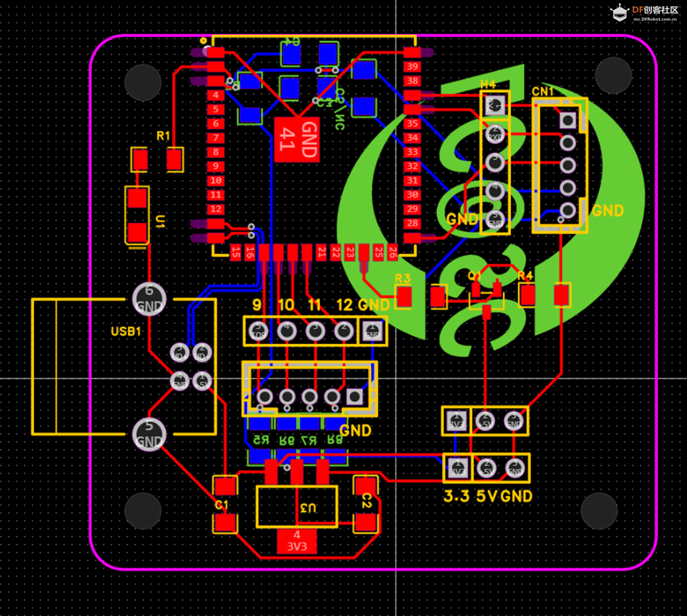Click the 3V3 pad under U3
The image size is (687, 616).
(x=296, y=540)
